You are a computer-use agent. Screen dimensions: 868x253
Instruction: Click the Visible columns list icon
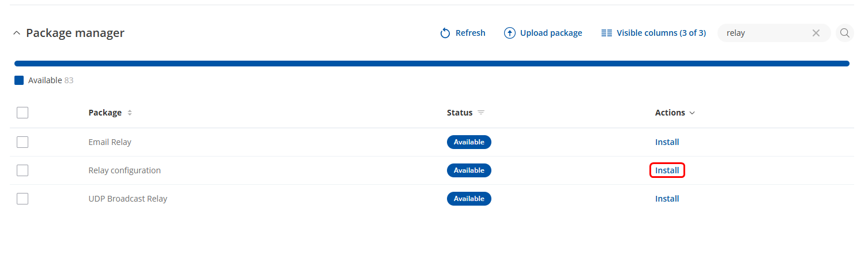coord(606,34)
